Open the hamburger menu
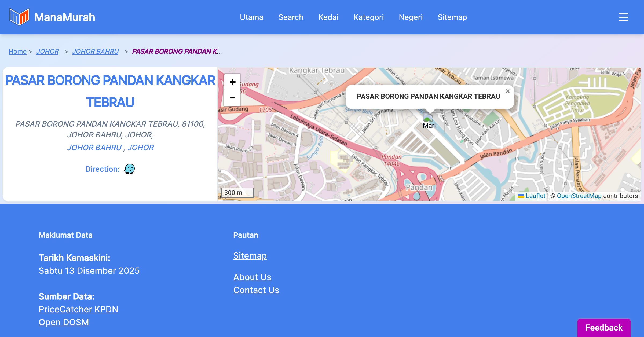Image resolution: width=644 pixels, height=337 pixels. click(x=623, y=17)
